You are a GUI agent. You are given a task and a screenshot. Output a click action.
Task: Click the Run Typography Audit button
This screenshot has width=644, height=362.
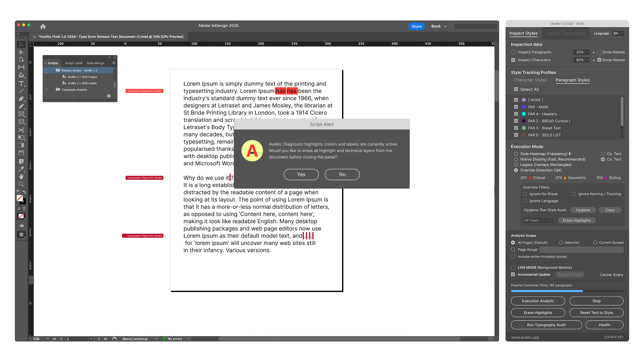[x=546, y=325]
